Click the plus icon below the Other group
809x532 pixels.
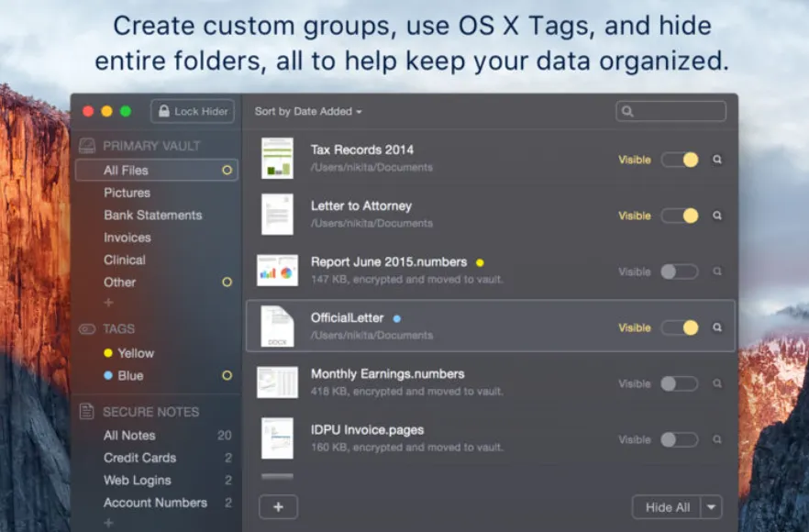(x=108, y=303)
